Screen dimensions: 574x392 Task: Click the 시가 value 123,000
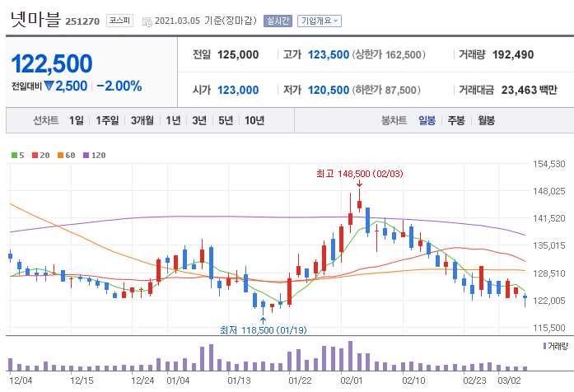point(238,90)
